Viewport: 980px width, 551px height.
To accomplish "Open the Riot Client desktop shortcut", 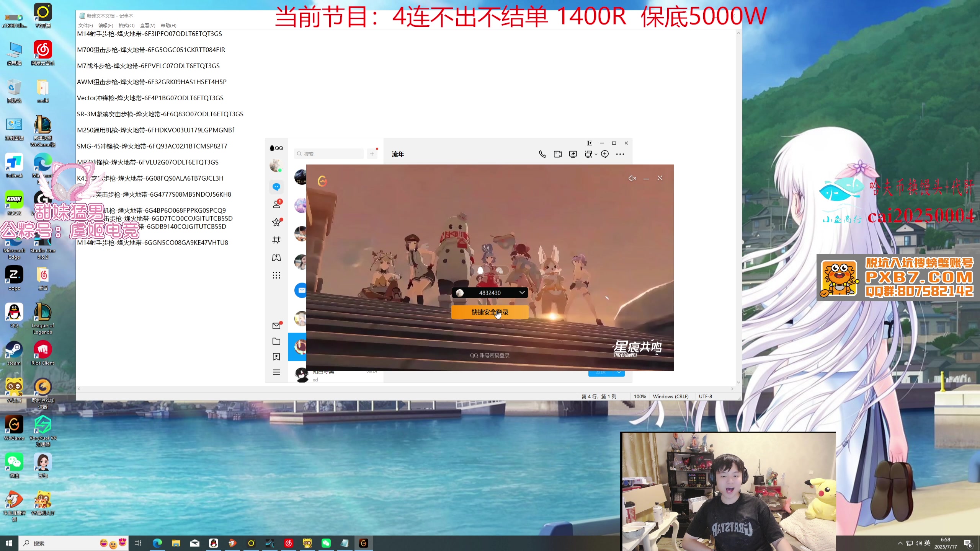I will click(42, 353).
